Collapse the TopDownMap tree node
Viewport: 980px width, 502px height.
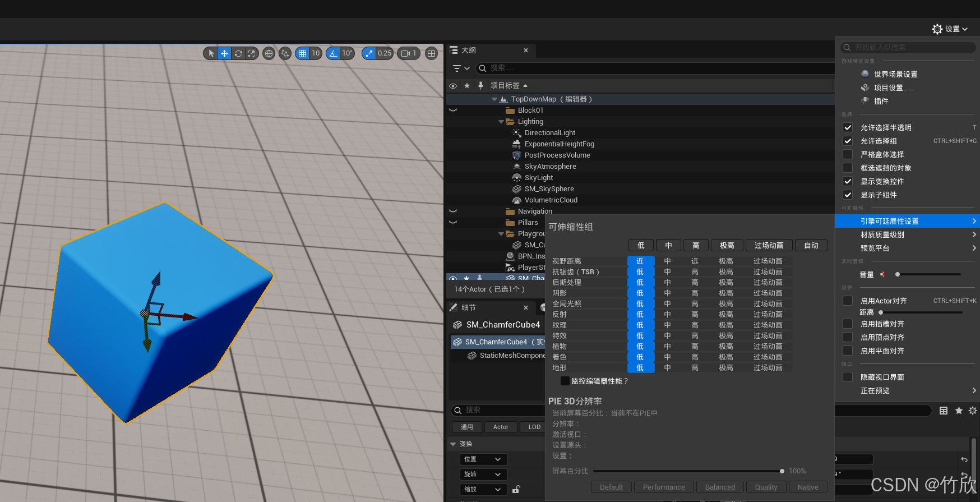pyautogui.click(x=494, y=99)
